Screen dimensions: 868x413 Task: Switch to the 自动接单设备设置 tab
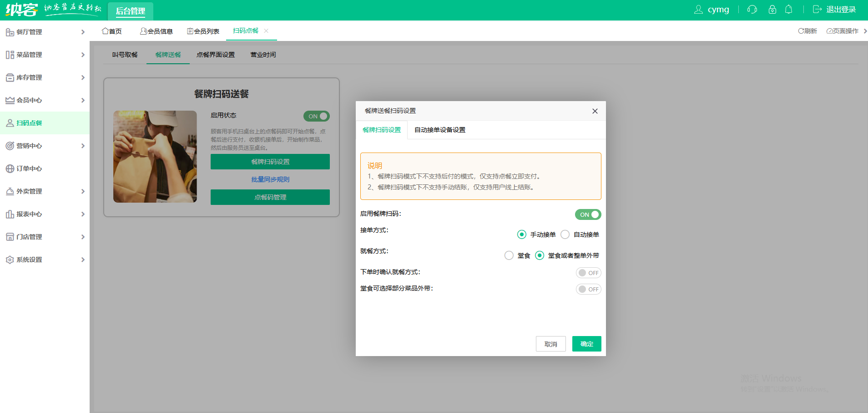[439, 130]
